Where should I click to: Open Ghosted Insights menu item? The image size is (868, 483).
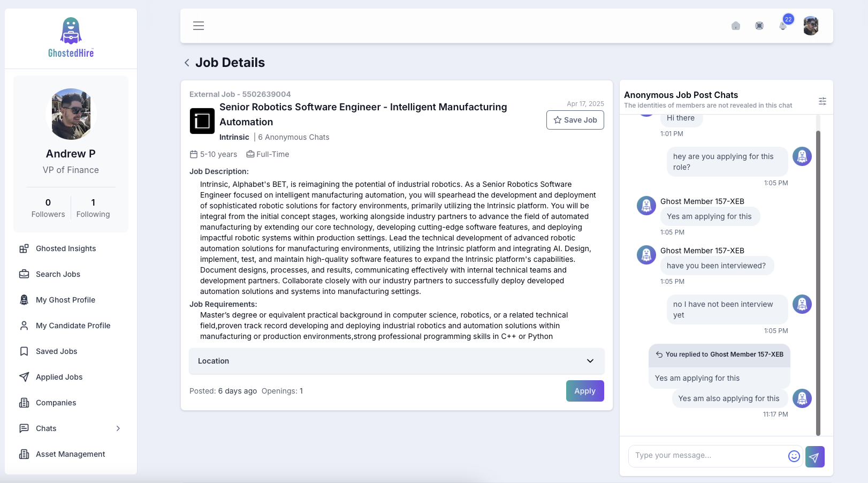(71, 248)
